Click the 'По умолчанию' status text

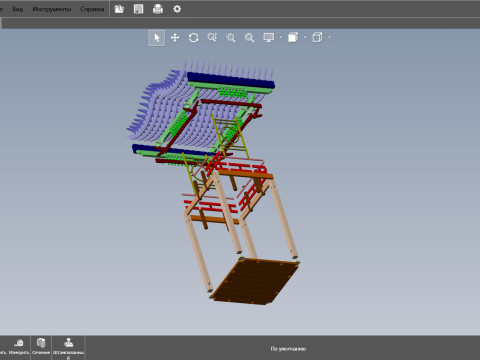pyautogui.click(x=288, y=349)
